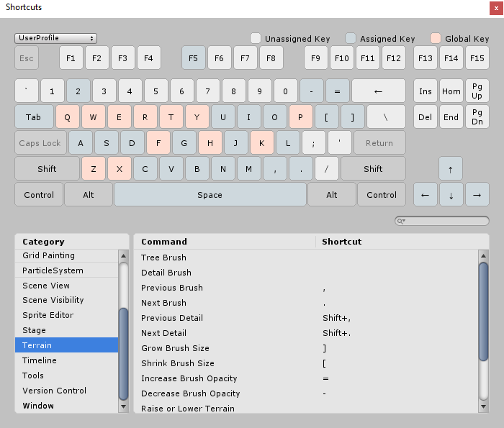Screen dimensions: 504x428
Task: Select the Tree Brush command
Action: click(306, 258)
